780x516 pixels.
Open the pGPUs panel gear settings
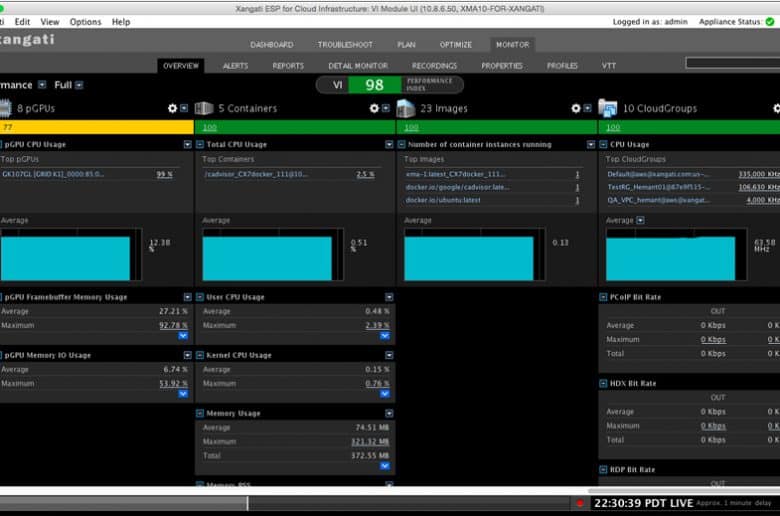pos(172,108)
